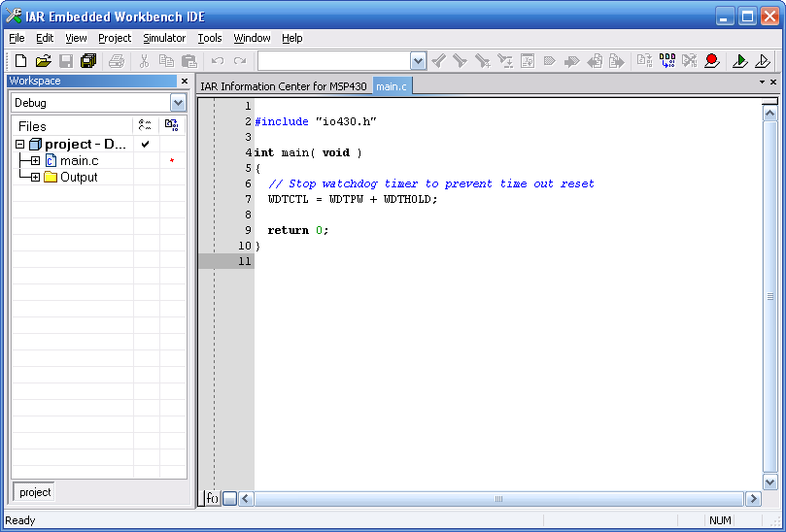Start Download and Debug green arrow
Image resolution: width=786 pixels, height=532 pixels.
[740, 61]
